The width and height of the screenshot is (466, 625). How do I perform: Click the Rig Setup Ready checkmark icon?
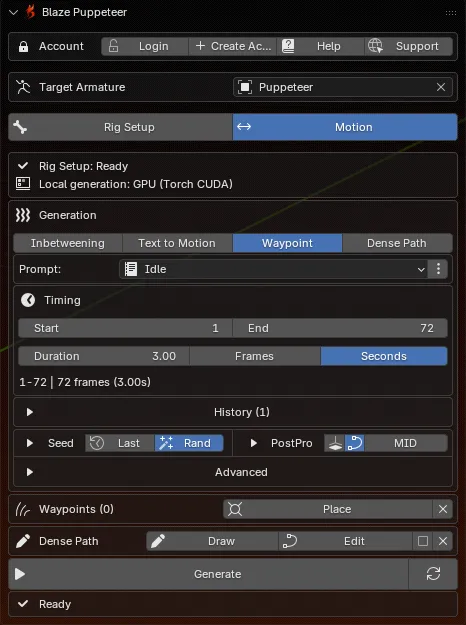coord(23,166)
